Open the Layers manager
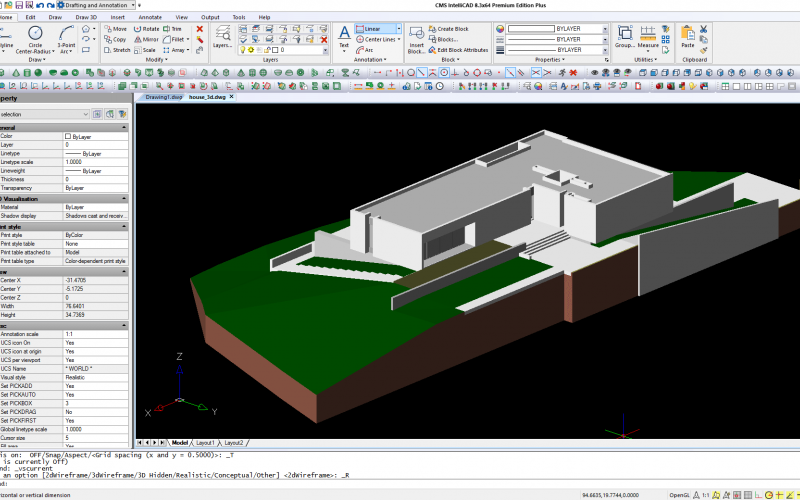Image resolution: width=800 pixels, height=500 pixels. coord(222,37)
